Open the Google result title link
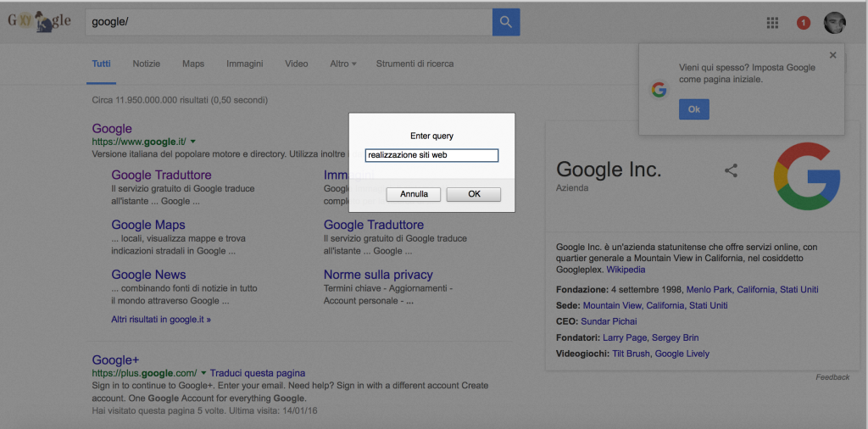 112,128
